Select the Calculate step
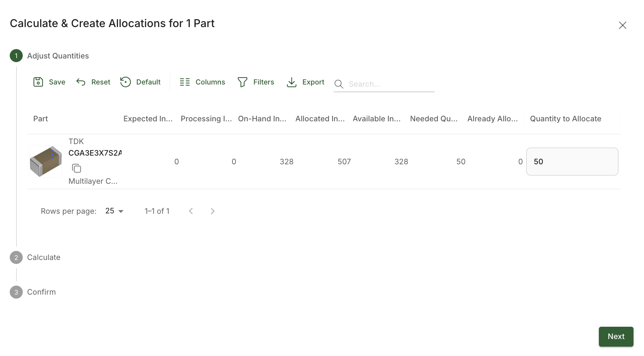Viewport: 644px width, 356px height. pos(35,257)
